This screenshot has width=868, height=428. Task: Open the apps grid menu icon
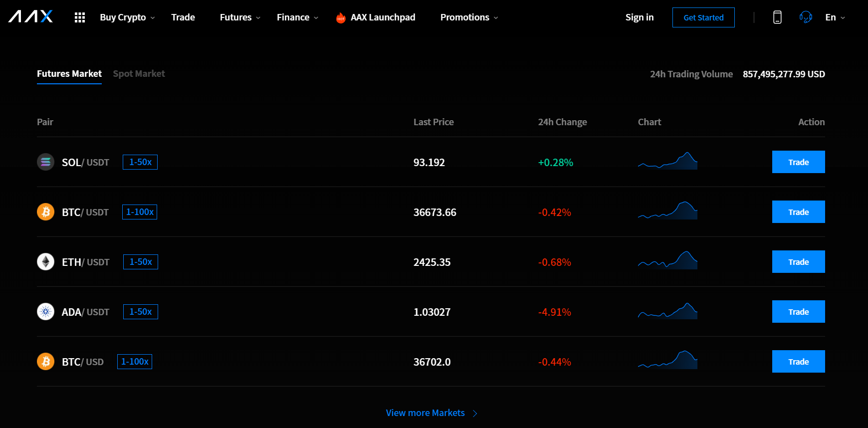click(x=80, y=17)
